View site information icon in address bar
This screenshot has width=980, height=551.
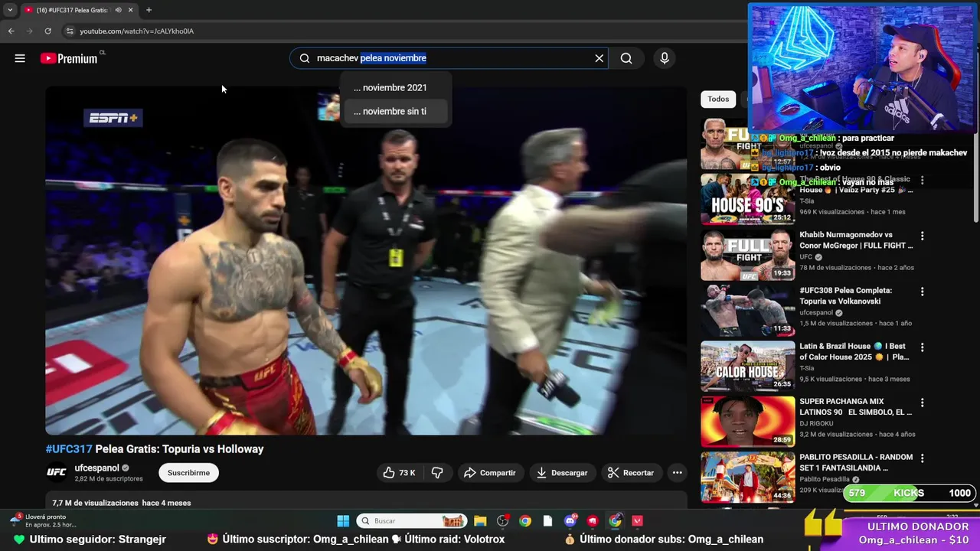[x=69, y=31]
